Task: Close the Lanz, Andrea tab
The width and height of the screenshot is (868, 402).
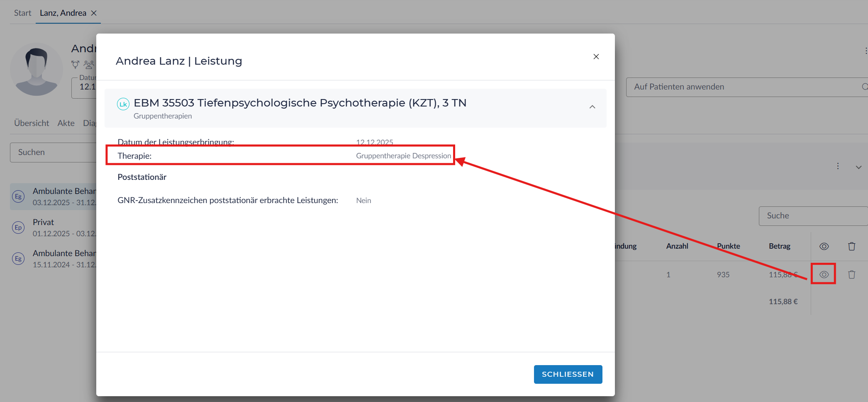Action: (94, 13)
